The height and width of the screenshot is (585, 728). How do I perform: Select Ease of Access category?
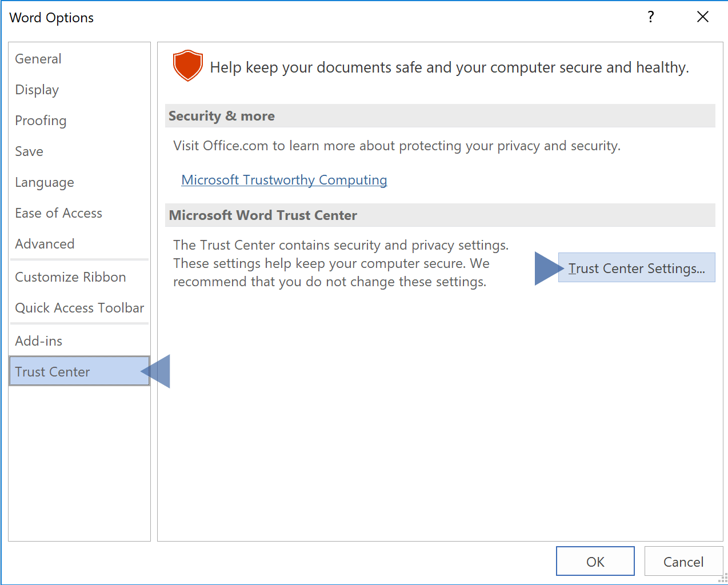click(x=58, y=213)
